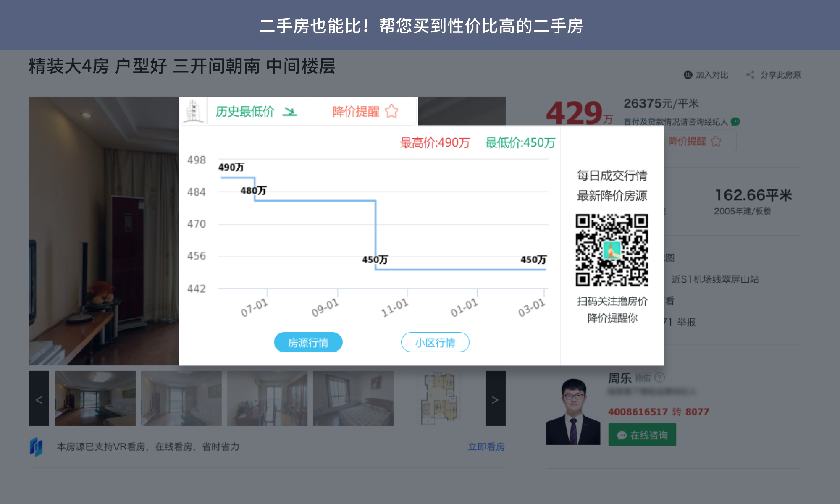840x504 pixels.
Task: Scan area: click the QR code
Action: click(x=612, y=250)
